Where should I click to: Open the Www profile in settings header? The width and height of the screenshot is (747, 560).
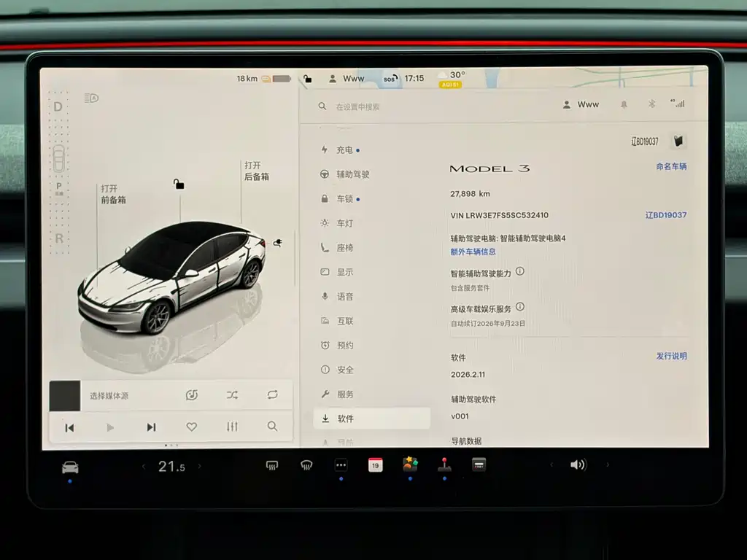pyautogui.click(x=581, y=104)
